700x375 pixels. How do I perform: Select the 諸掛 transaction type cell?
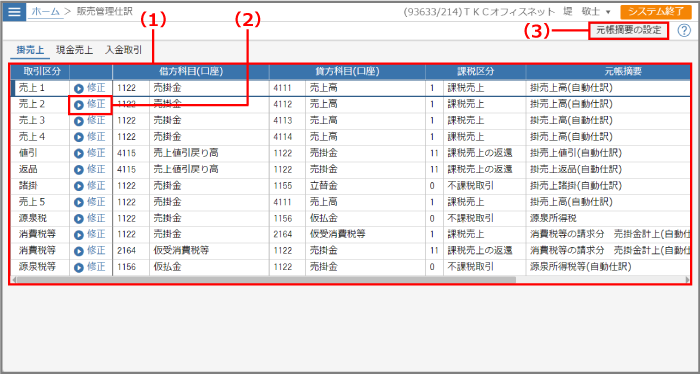(x=40, y=185)
